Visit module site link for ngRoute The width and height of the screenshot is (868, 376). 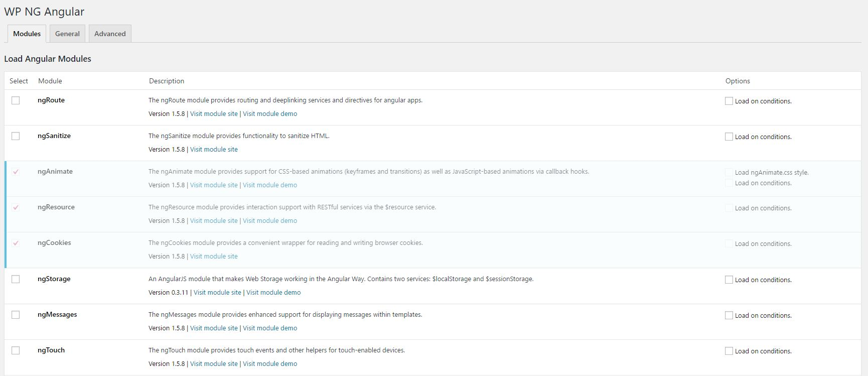214,114
